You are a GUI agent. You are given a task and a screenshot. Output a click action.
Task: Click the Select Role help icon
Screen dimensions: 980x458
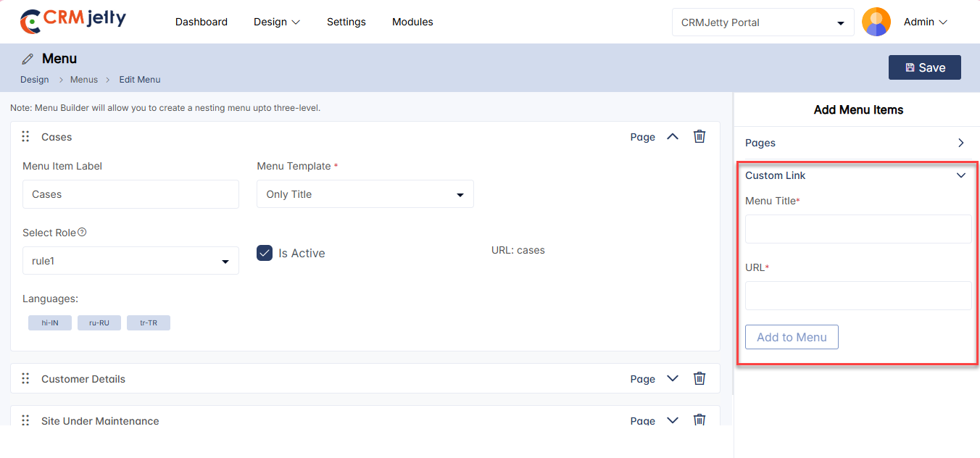pos(82,233)
